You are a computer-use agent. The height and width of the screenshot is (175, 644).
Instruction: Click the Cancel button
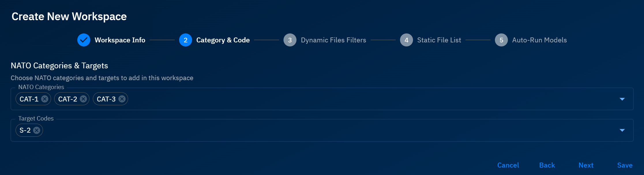point(508,165)
